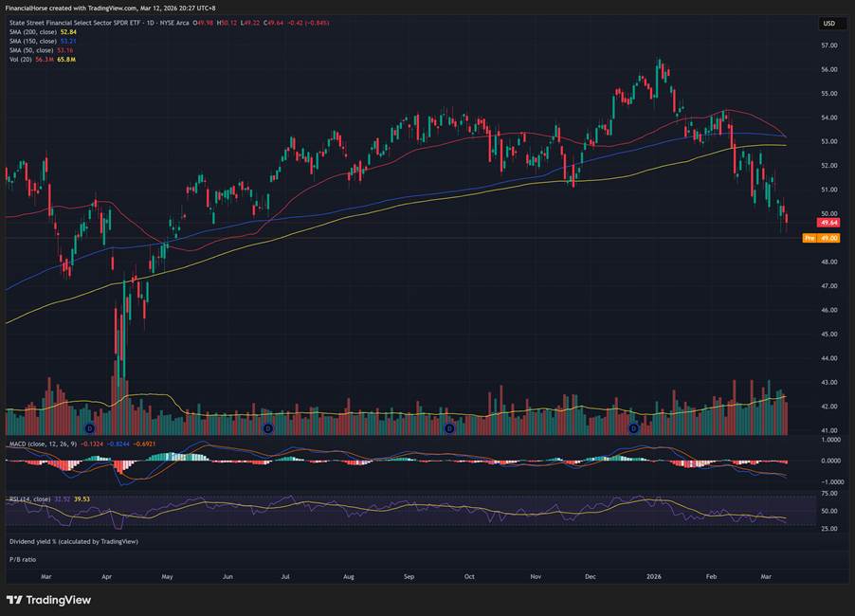Click the P/B ratio pane label
Screen dimensions: 855x616
[x=22, y=559]
